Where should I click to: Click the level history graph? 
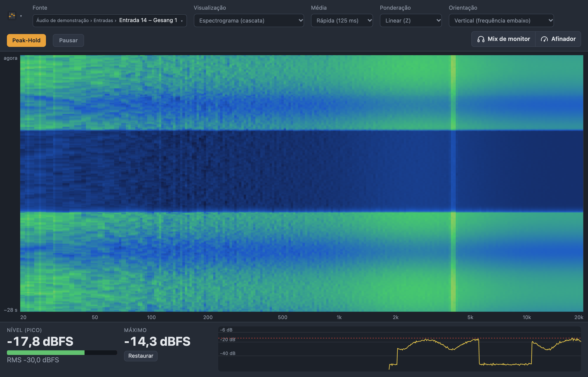point(399,349)
